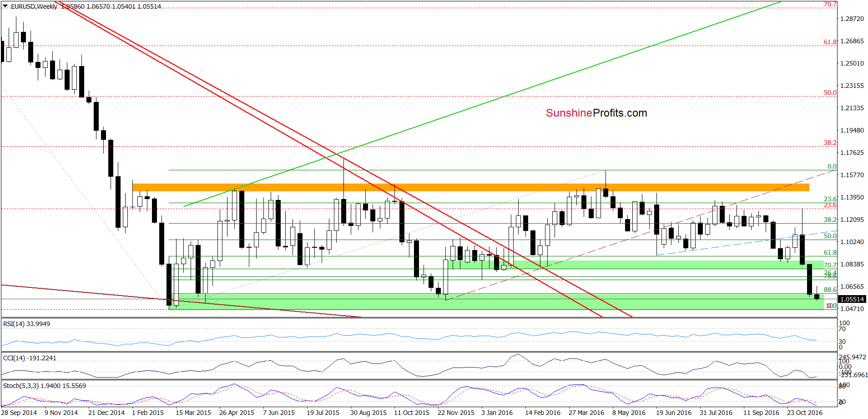Click the 30 Aug 2015 date label
The height and width of the screenshot is (419, 868).
point(368,413)
